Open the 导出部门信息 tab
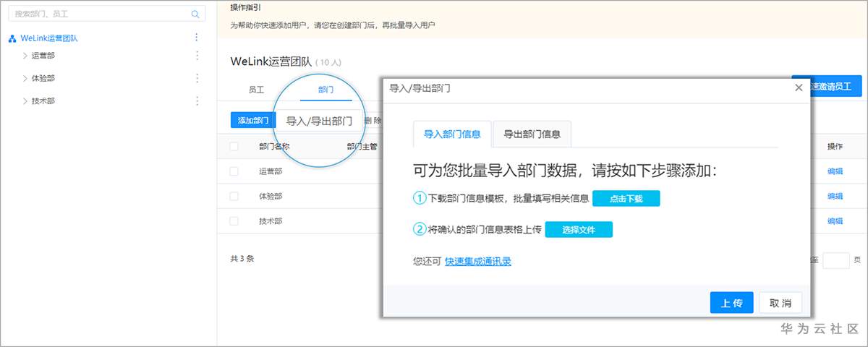868x347 pixels. click(532, 134)
